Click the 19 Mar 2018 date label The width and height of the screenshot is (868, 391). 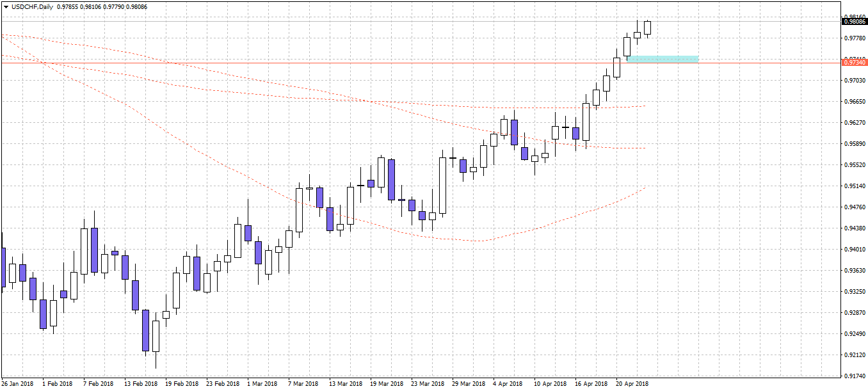(387, 384)
